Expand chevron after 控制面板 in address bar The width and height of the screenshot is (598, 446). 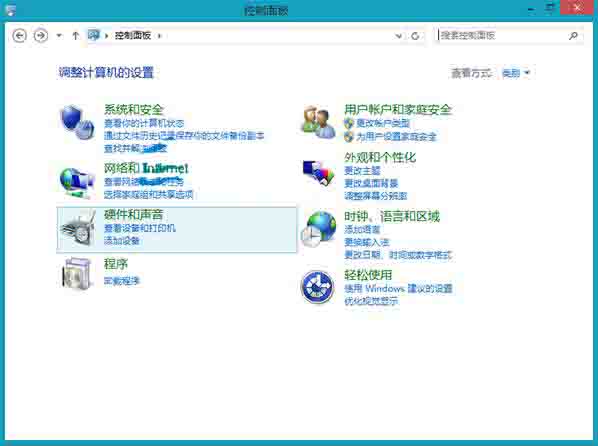159,36
